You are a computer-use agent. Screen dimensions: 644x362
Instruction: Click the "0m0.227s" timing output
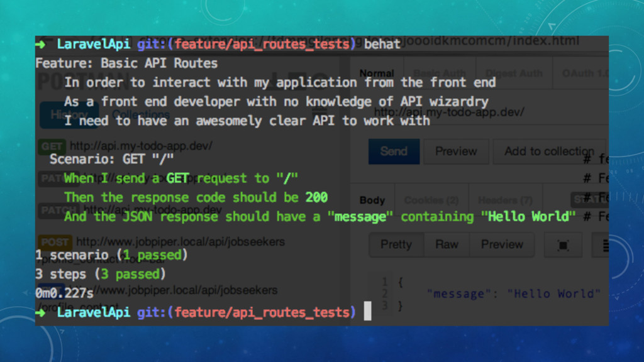64,293
